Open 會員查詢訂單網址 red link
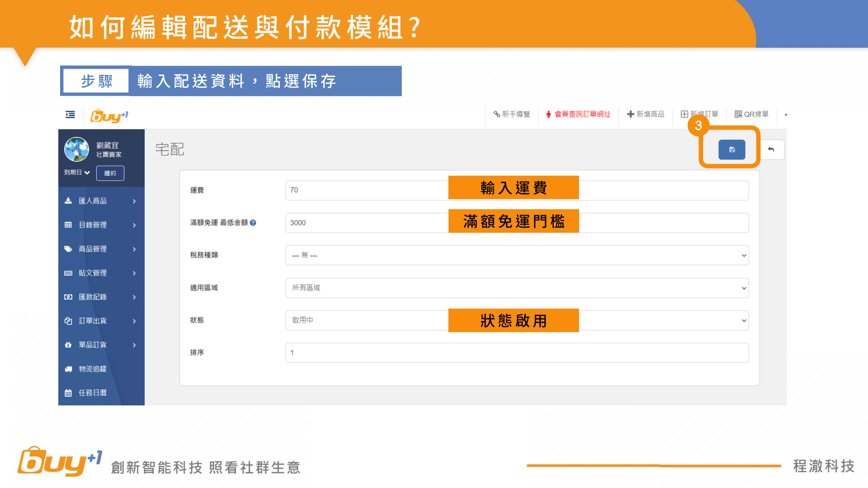This screenshot has height=488, width=868. pyautogui.click(x=578, y=114)
